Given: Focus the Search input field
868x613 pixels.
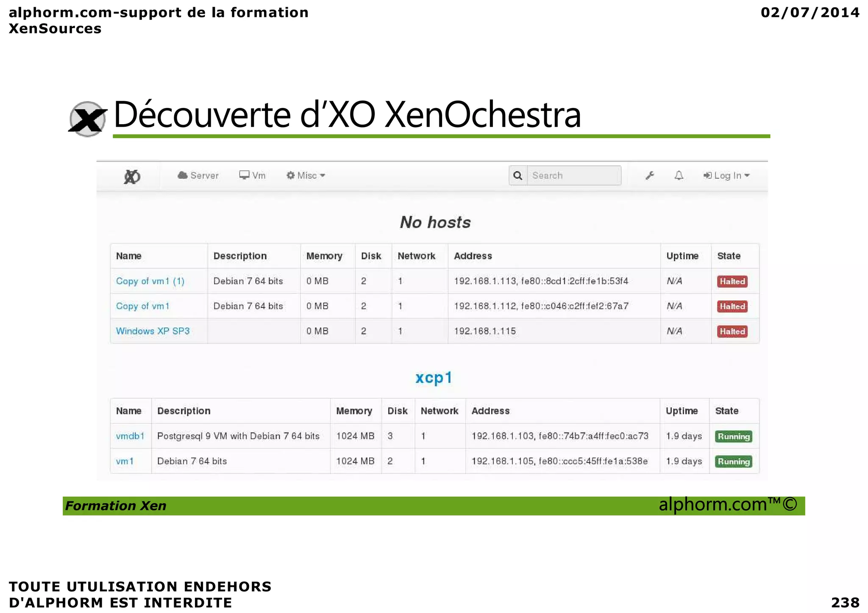Looking at the screenshot, I should click(x=574, y=175).
